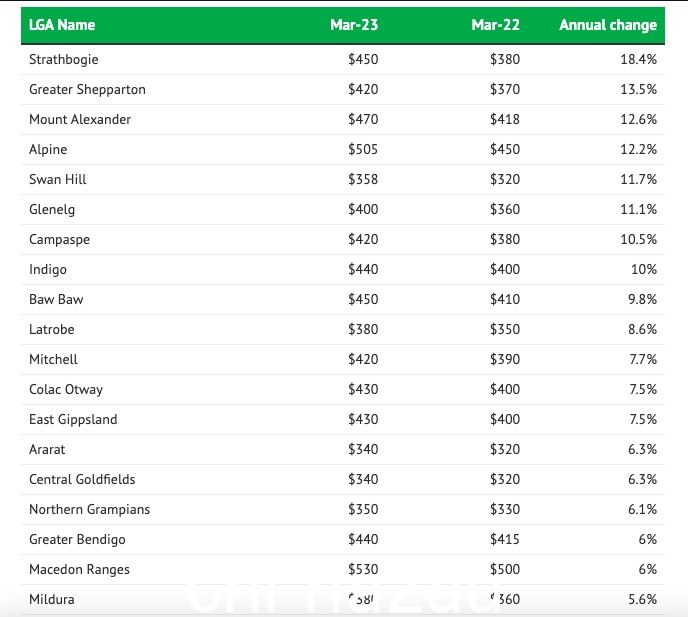Screen dimensions: 688x617
Task: Click Northern Grampians' $350 Mar-23 value
Action: [x=363, y=509]
